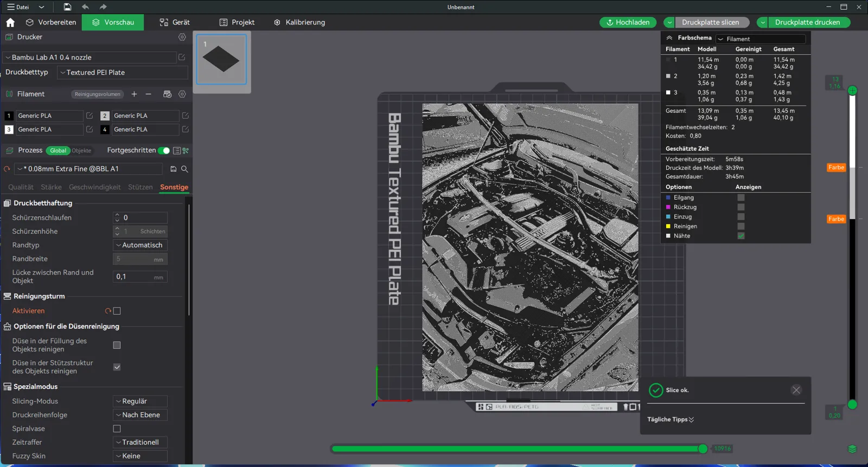Click Reinigungsvolumen button
Screen dimensions: 868x467
[x=98, y=94]
